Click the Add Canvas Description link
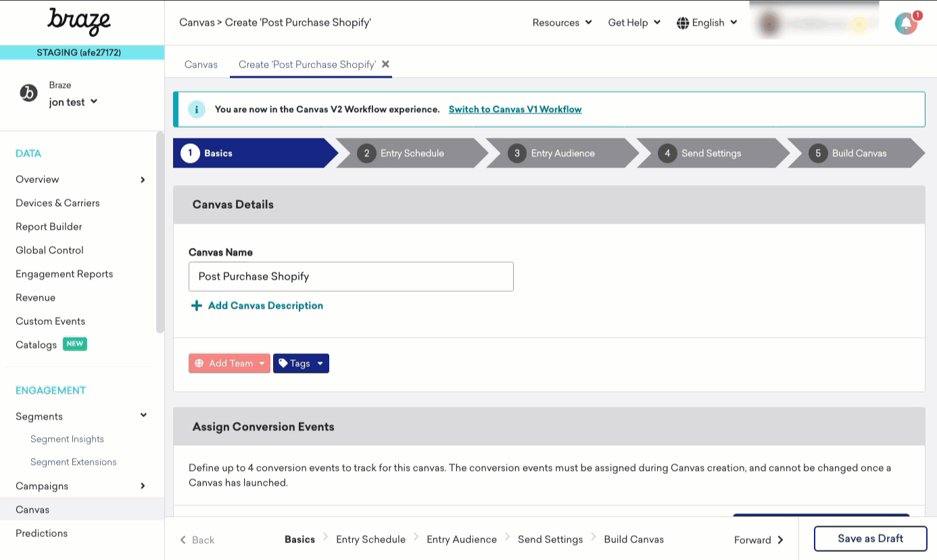This screenshot has height=560, width=937. (x=266, y=306)
